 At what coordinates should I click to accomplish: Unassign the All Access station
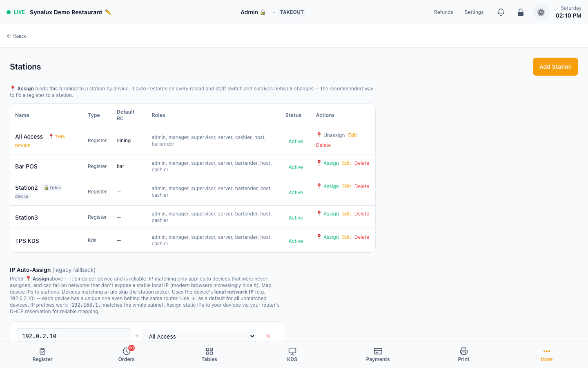coord(331,135)
